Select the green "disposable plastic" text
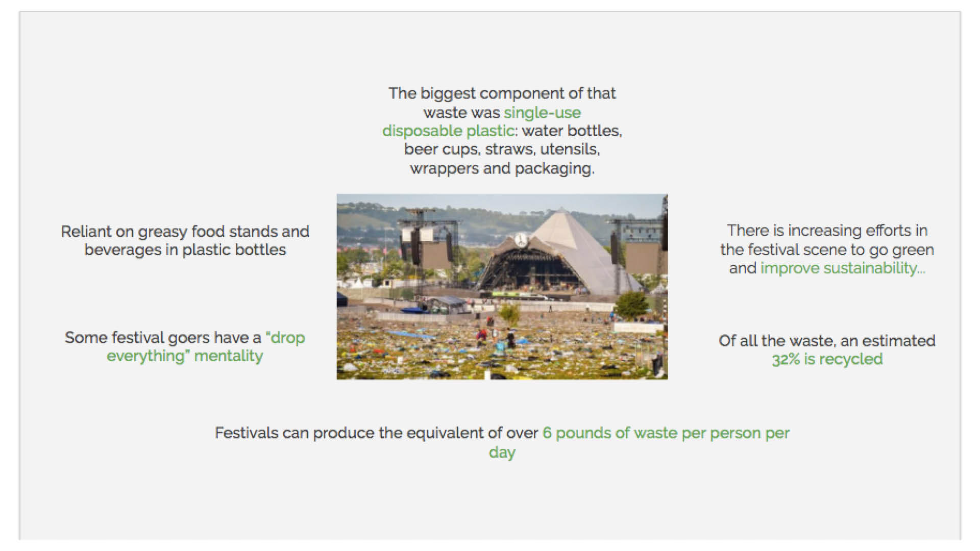 pos(448,131)
